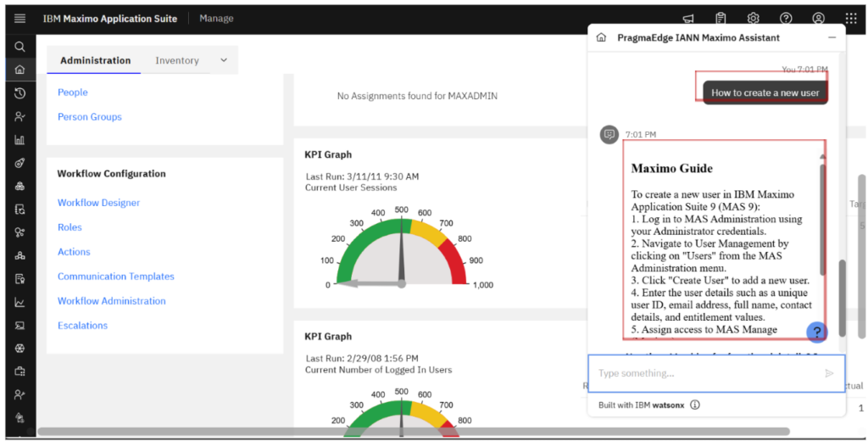Open the megaphone announcements icon

point(688,19)
